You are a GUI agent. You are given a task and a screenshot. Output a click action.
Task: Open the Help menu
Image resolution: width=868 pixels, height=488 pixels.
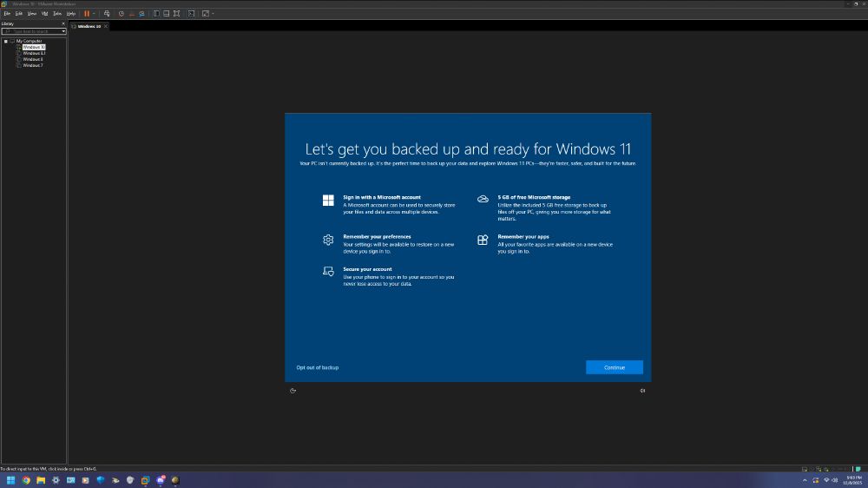click(x=71, y=13)
